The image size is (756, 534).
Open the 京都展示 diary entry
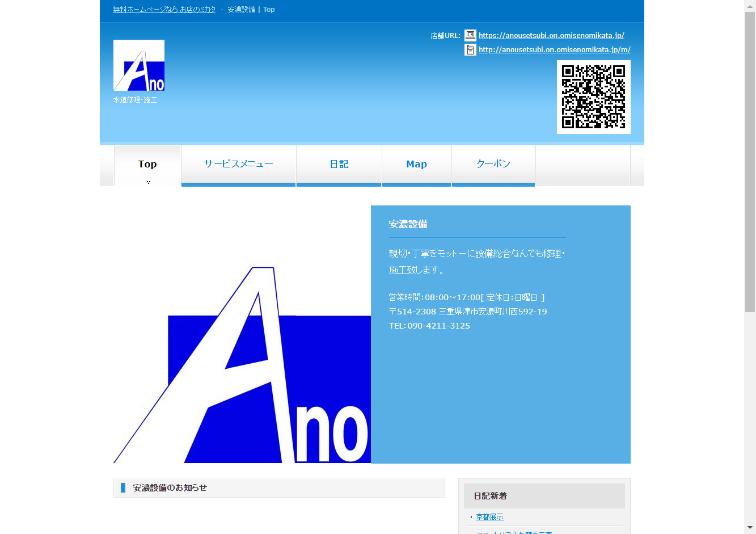tap(489, 517)
